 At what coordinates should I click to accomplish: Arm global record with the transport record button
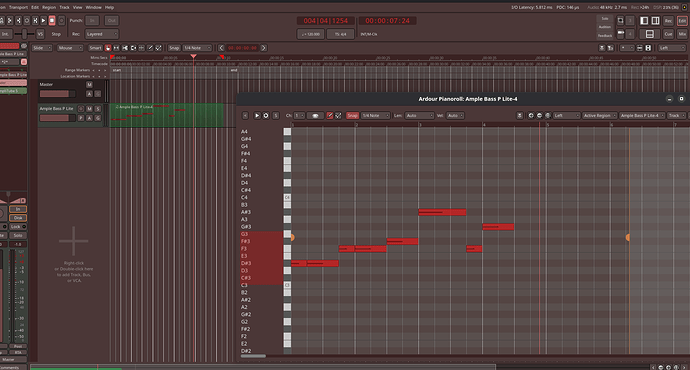pyautogui.click(x=62, y=21)
